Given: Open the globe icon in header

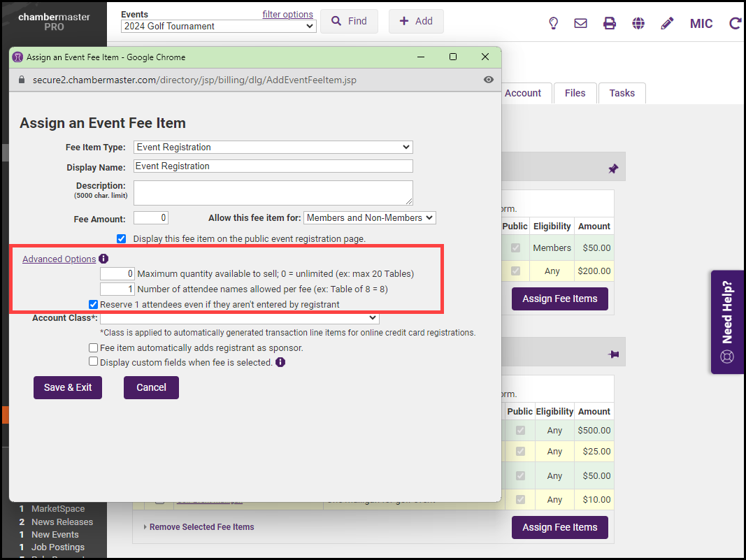Looking at the screenshot, I should pyautogui.click(x=638, y=23).
